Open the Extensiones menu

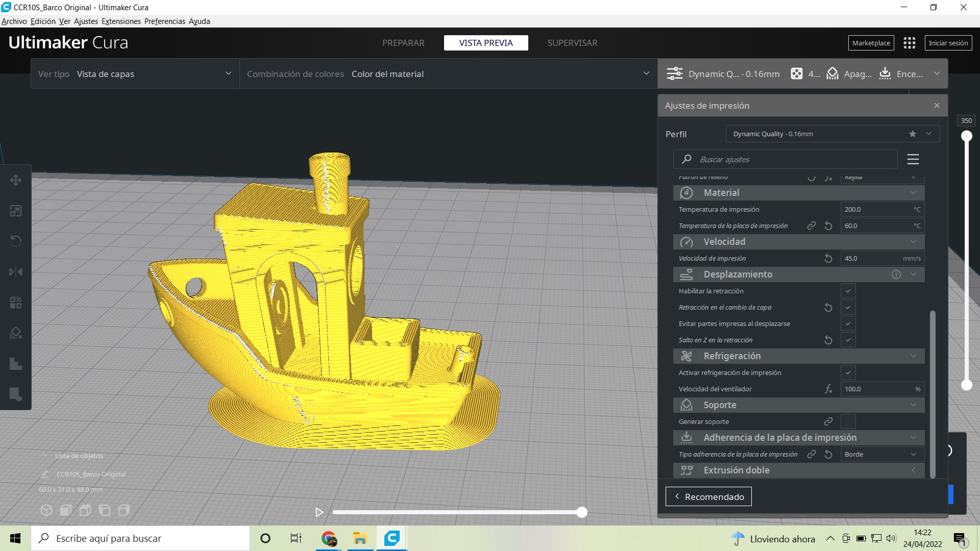point(121,21)
